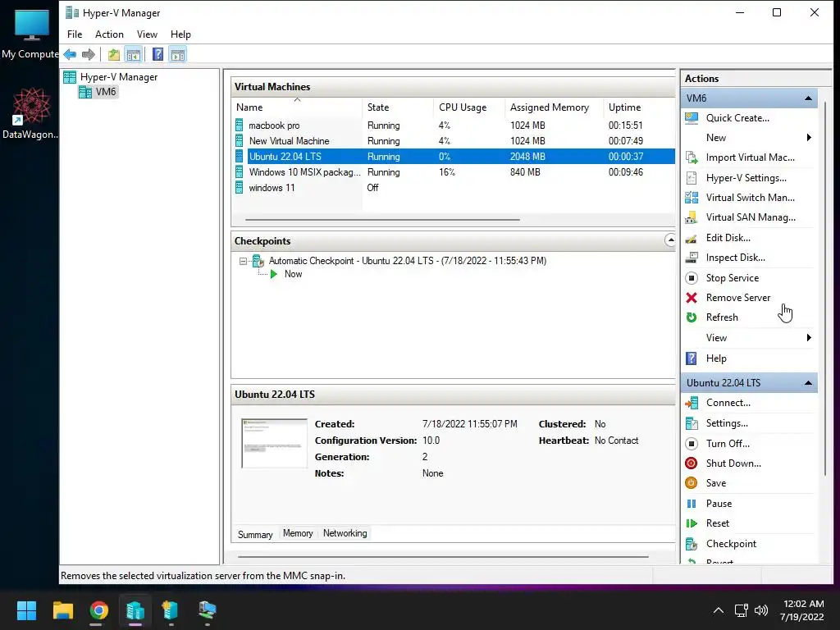Click Connect action for Ubuntu 22.04 LTS
This screenshot has height=630, width=840.
[x=728, y=403]
